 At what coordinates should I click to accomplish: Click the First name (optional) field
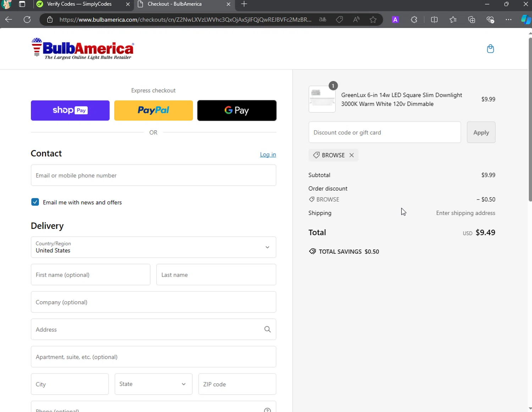pos(90,275)
